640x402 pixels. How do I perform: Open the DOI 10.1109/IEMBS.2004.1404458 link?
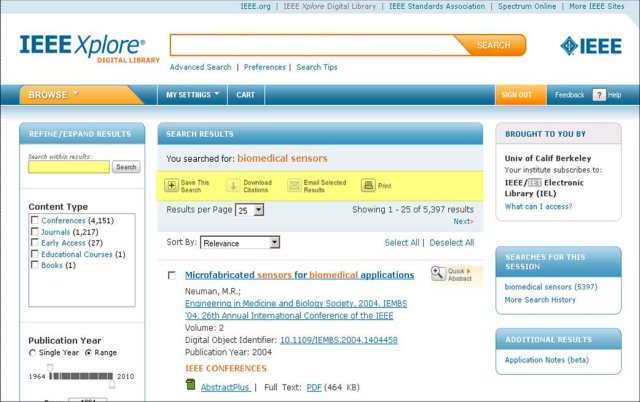[339, 340]
